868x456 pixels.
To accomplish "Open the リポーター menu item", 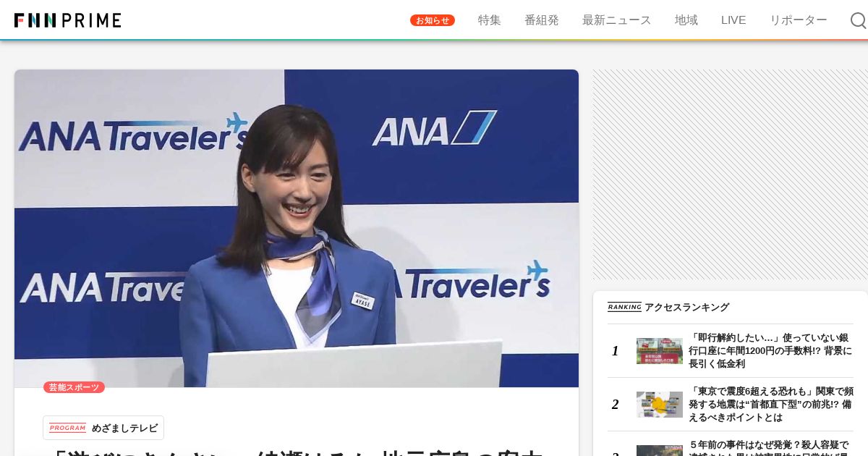I will coord(799,20).
